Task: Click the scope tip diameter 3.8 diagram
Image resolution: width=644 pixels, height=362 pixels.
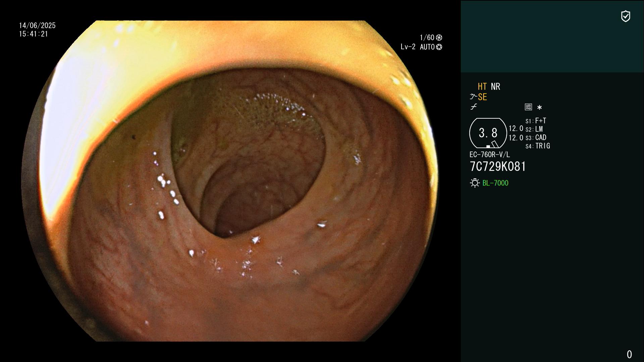Action: point(488,133)
